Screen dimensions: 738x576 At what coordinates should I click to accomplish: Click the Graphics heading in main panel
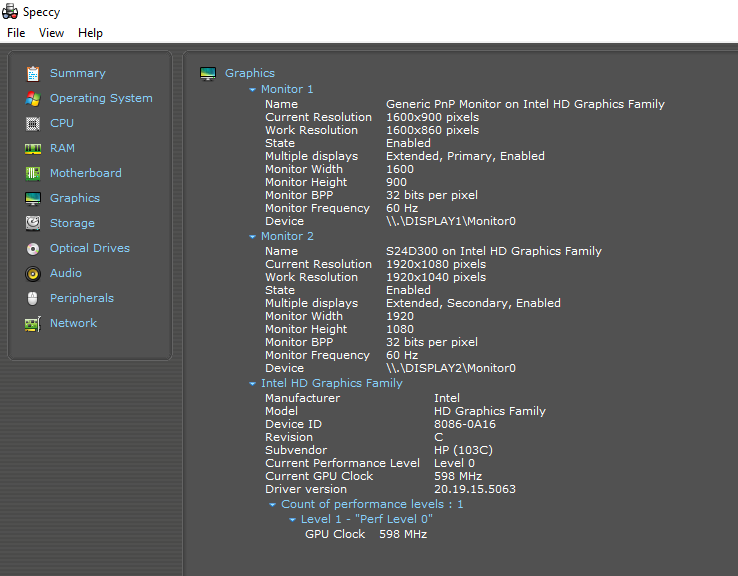[x=249, y=73]
